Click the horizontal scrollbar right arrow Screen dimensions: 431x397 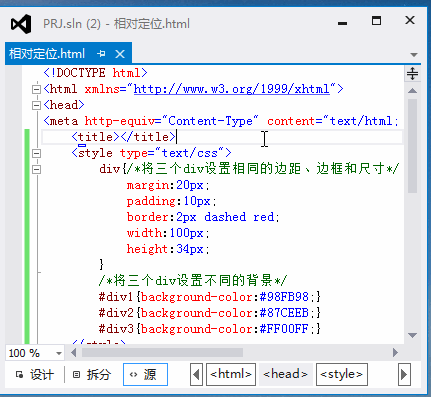coord(395,353)
